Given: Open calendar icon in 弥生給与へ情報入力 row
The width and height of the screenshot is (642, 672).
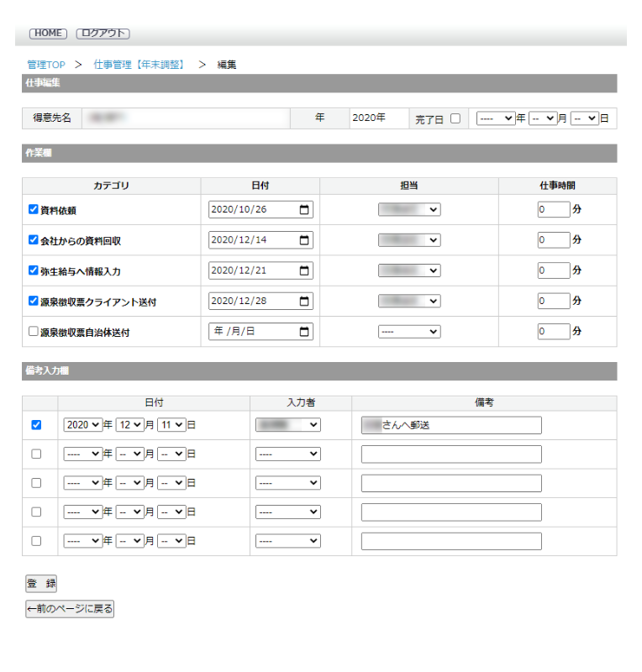Looking at the screenshot, I should coord(304,270).
